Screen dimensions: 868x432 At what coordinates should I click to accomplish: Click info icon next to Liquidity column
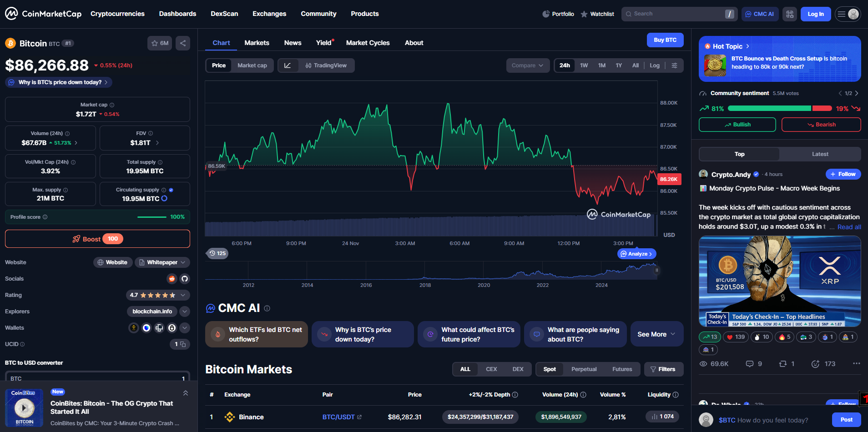tap(676, 395)
